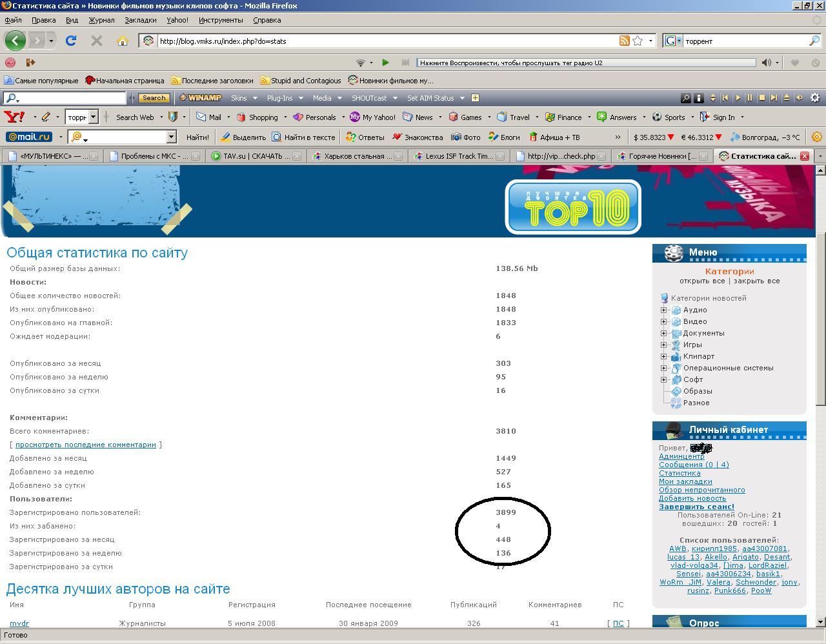Click the Winamp stop button

(x=761, y=98)
